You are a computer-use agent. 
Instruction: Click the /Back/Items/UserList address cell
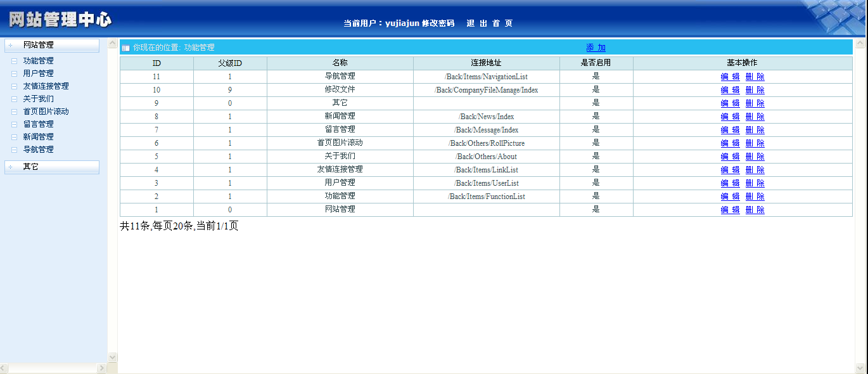point(487,183)
